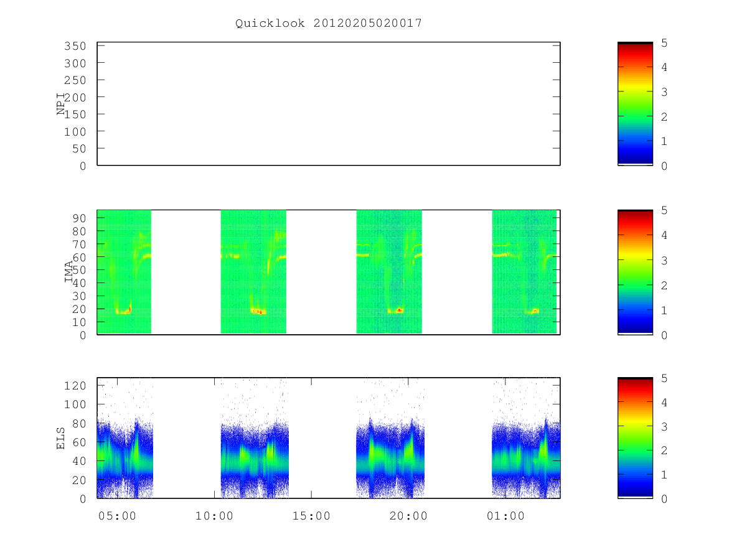Click the IMA data block starting near 10:00
747x560 pixels.
[253, 272]
